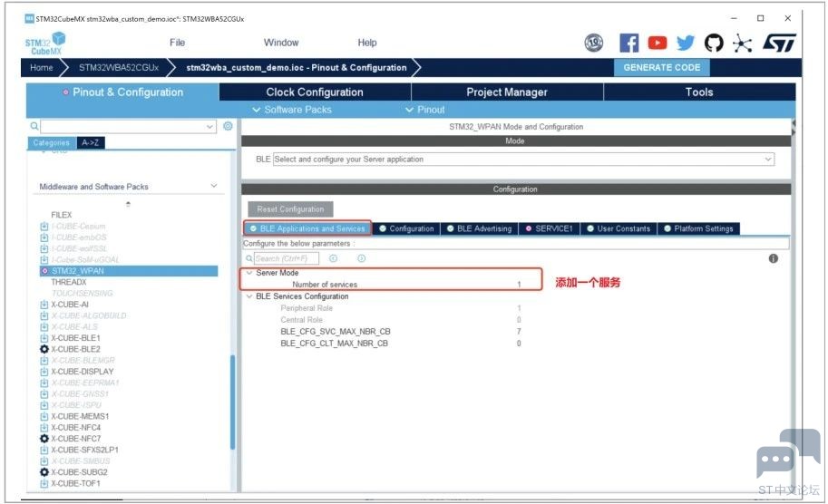Click the search magnifier in left panel

pyautogui.click(x=34, y=126)
